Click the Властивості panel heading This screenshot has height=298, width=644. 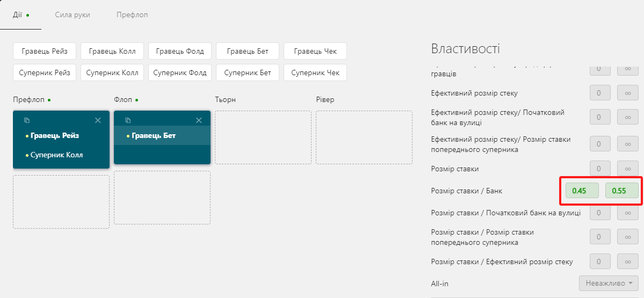[x=465, y=49]
